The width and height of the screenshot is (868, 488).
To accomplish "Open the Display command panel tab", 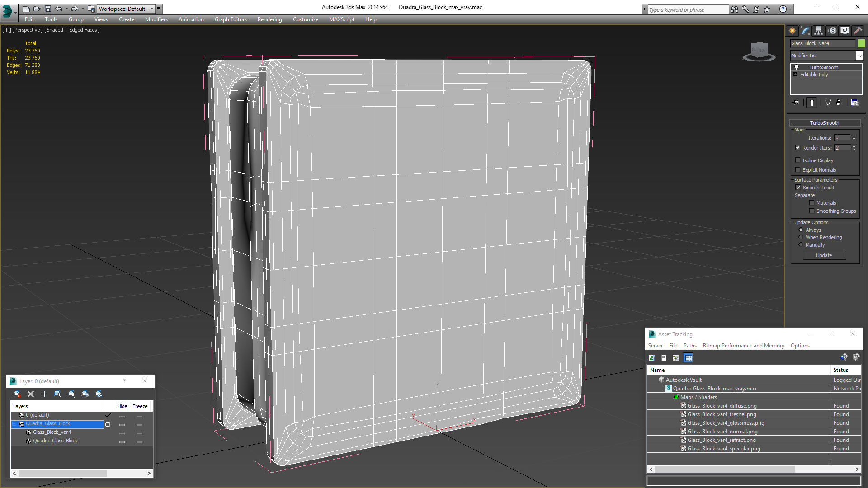I will (x=845, y=31).
